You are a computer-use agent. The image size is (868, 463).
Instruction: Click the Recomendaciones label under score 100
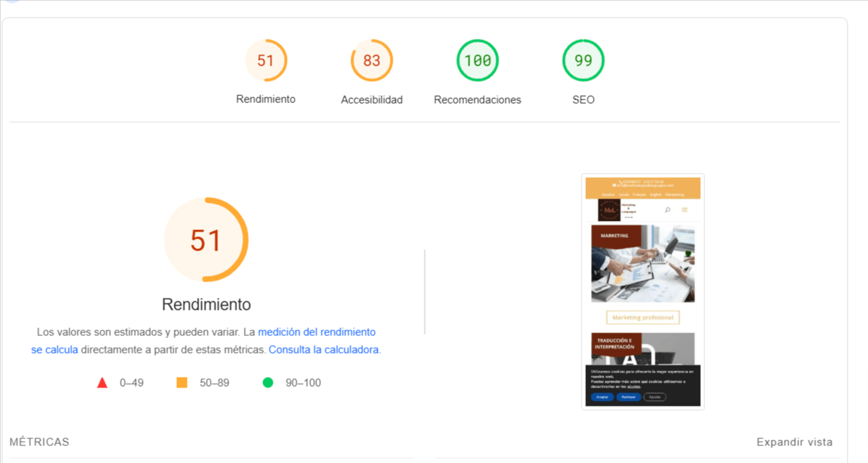(x=477, y=100)
